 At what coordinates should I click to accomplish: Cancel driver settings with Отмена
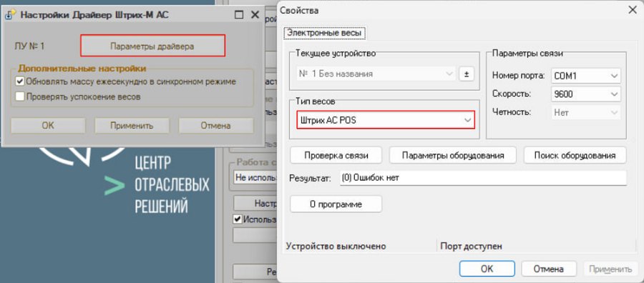tap(215, 126)
